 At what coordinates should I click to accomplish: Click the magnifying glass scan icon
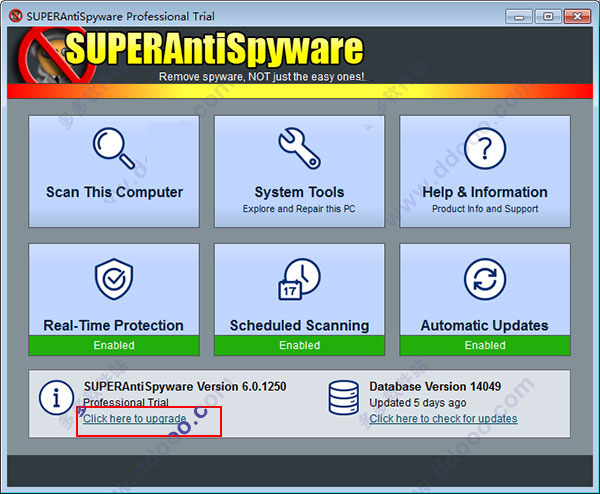pyautogui.click(x=114, y=148)
